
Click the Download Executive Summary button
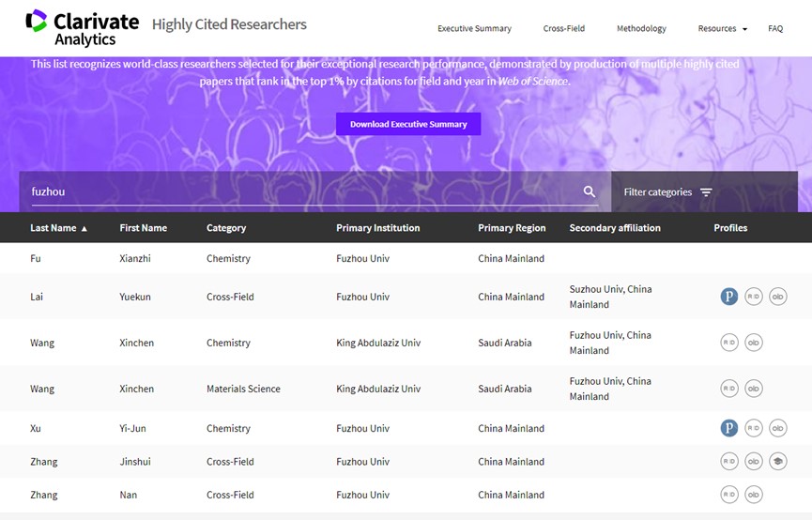408,124
